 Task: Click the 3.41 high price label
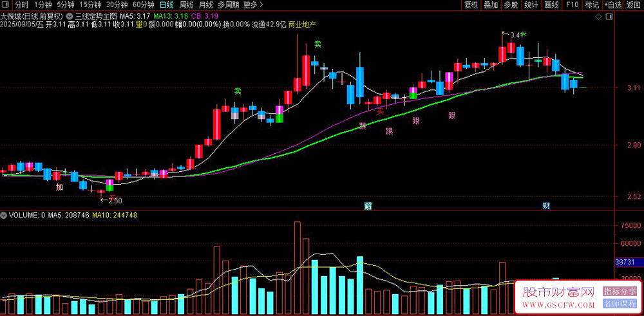[x=516, y=35]
